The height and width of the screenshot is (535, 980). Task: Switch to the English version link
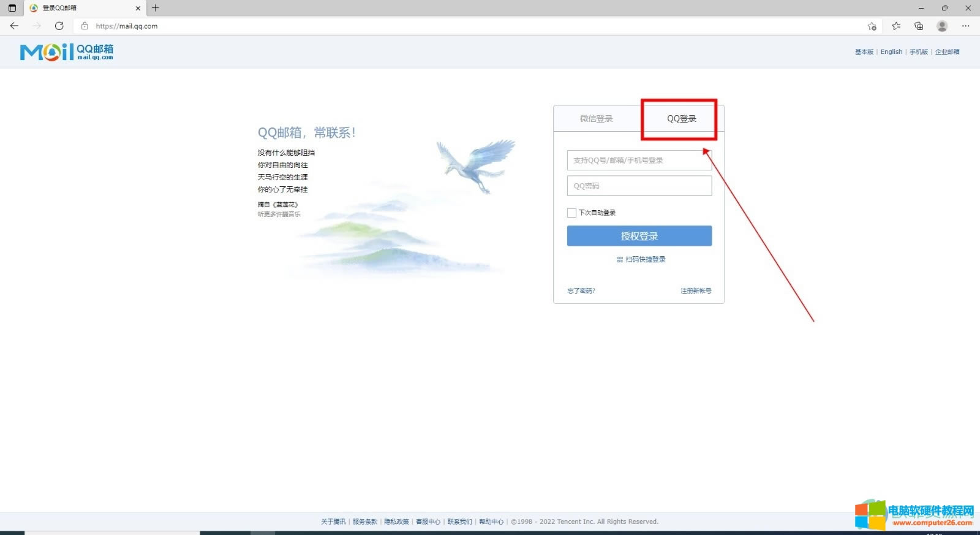pos(891,52)
